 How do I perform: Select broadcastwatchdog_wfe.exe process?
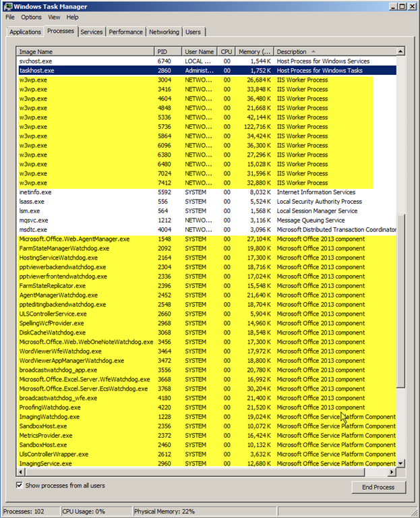(207, 398)
